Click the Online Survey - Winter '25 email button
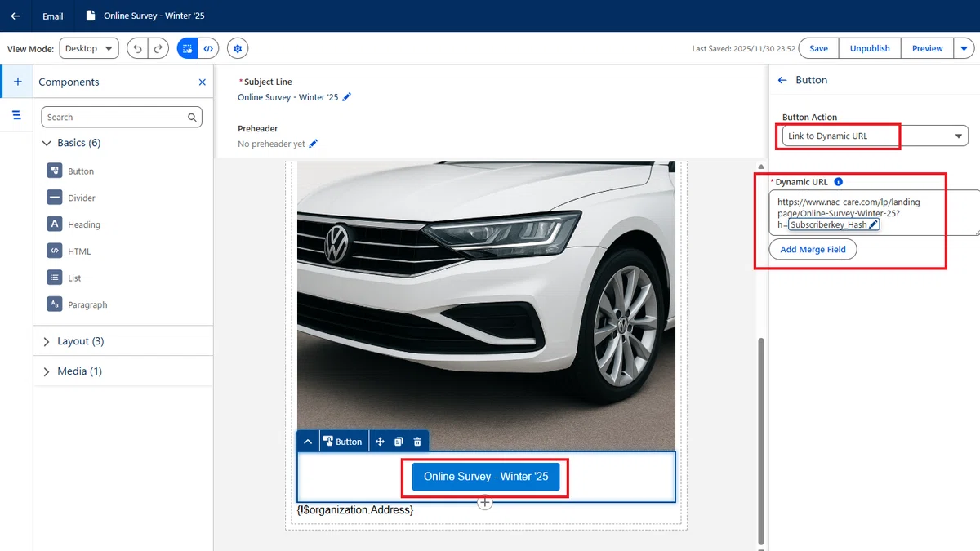This screenshot has height=551, width=980. [x=486, y=476]
